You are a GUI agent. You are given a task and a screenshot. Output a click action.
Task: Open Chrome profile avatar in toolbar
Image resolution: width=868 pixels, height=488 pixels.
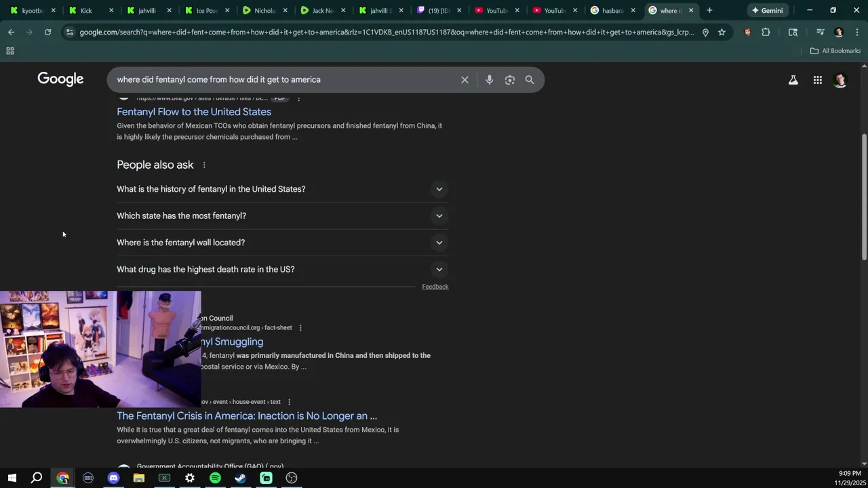pos(839,32)
